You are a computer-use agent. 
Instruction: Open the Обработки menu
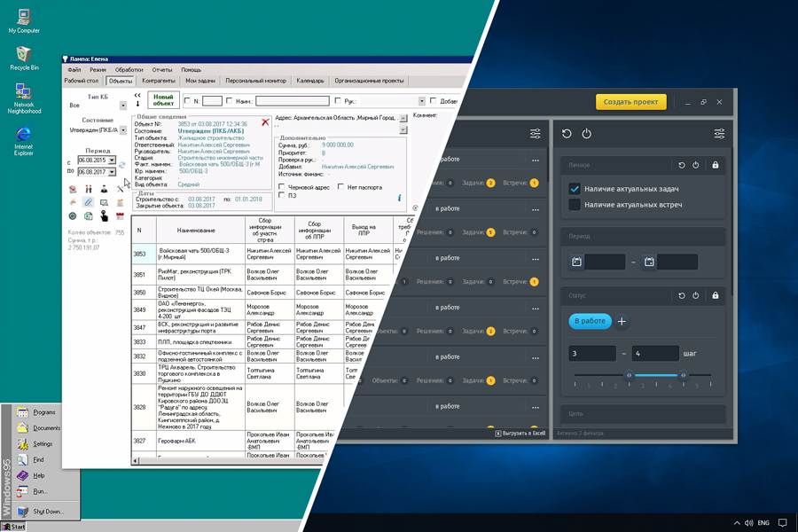pyautogui.click(x=129, y=70)
